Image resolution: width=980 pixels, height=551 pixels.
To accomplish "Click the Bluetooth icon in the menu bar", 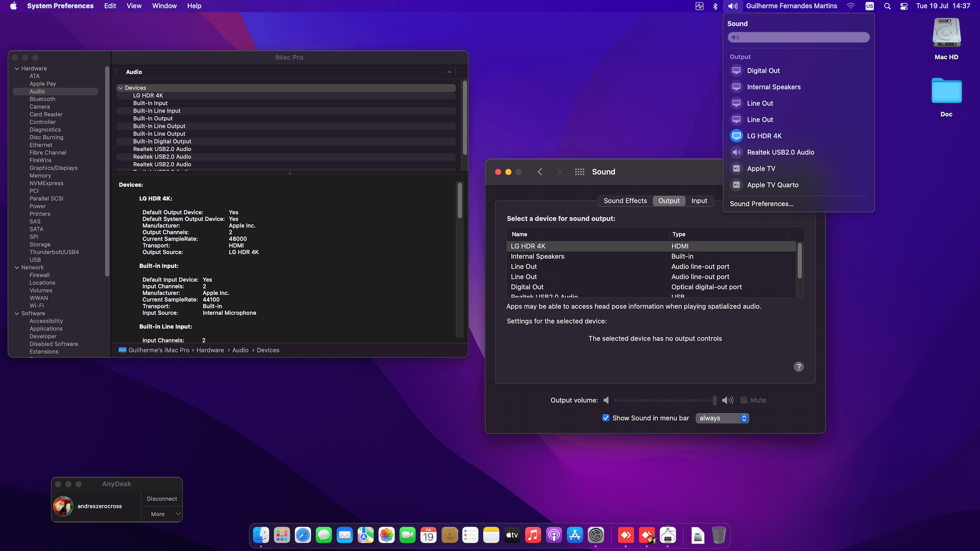I will (715, 6).
